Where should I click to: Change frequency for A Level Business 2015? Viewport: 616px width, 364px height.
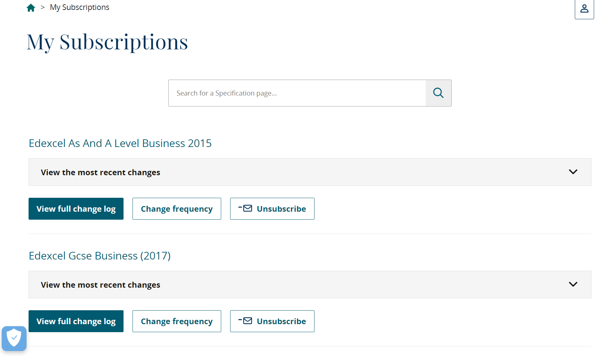pyautogui.click(x=177, y=209)
